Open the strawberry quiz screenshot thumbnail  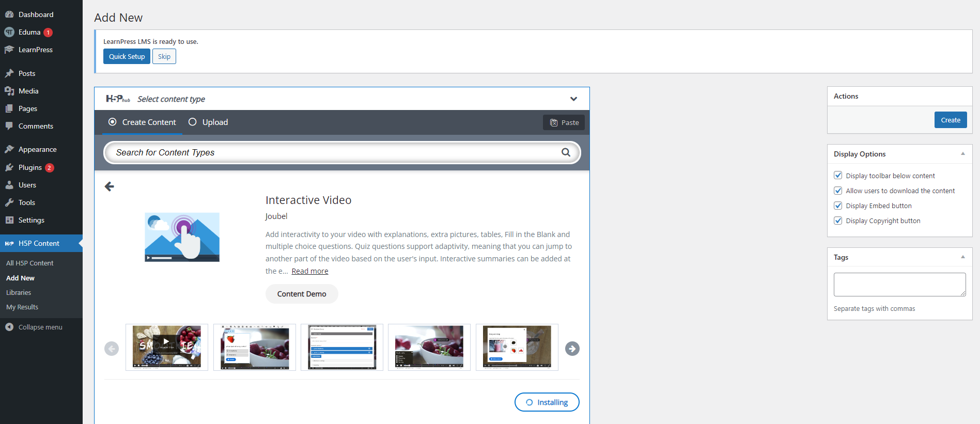click(255, 347)
